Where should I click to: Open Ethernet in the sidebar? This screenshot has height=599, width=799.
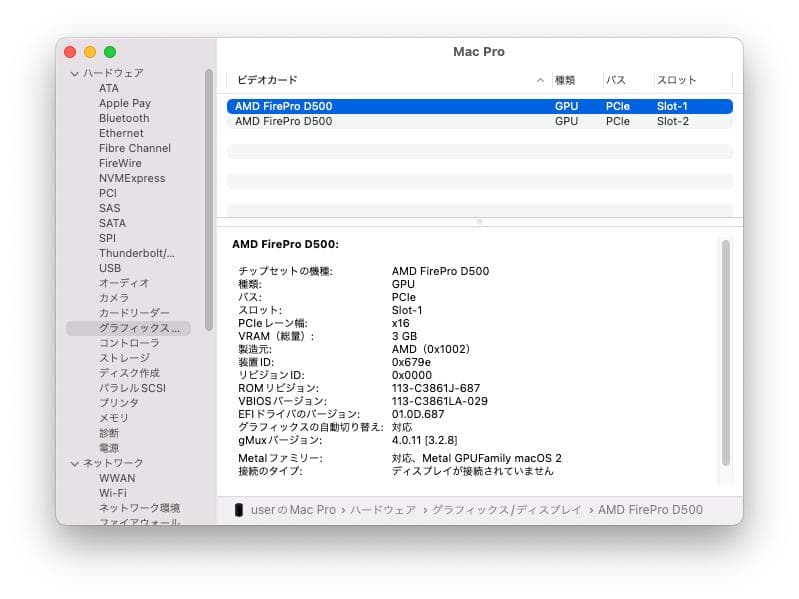pyautogui.click(x=121, y=133)
